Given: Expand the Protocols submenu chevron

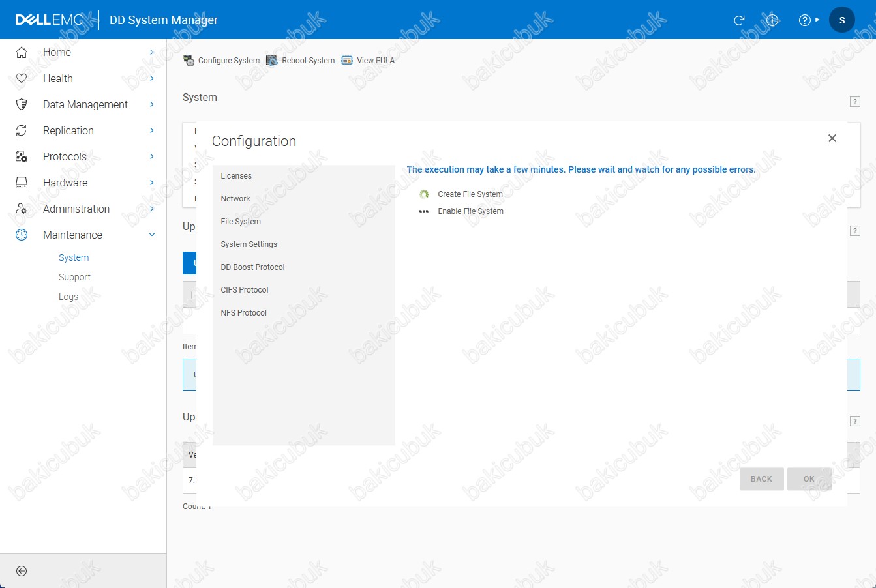Looking at the screenshot, I should tap(151, 156).
